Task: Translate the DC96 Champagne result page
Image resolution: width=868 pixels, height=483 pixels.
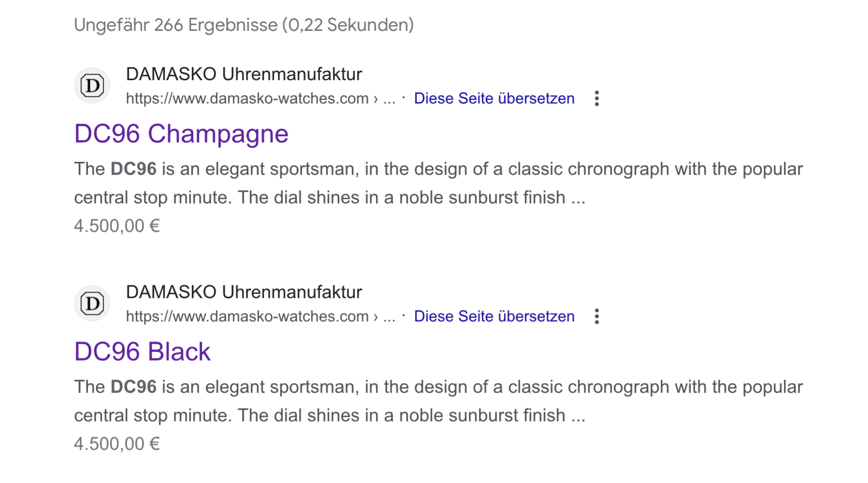Action: (494, 99)
